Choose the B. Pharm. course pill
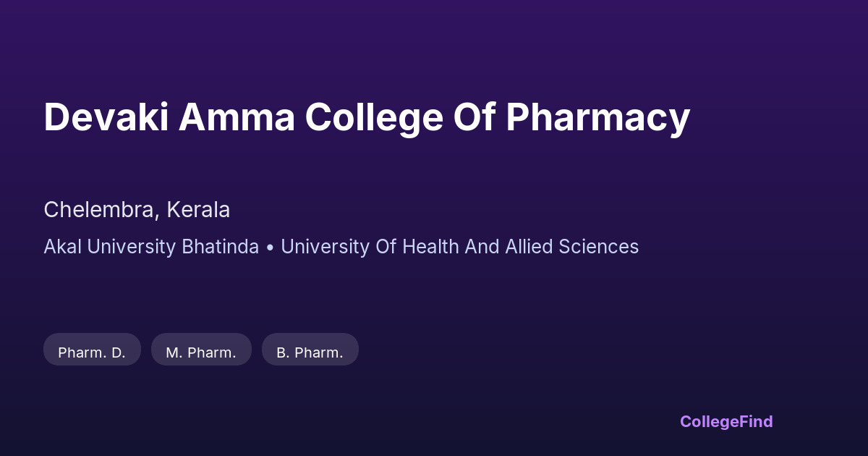This screenshot has width=868, height=456. pos(310,352)
